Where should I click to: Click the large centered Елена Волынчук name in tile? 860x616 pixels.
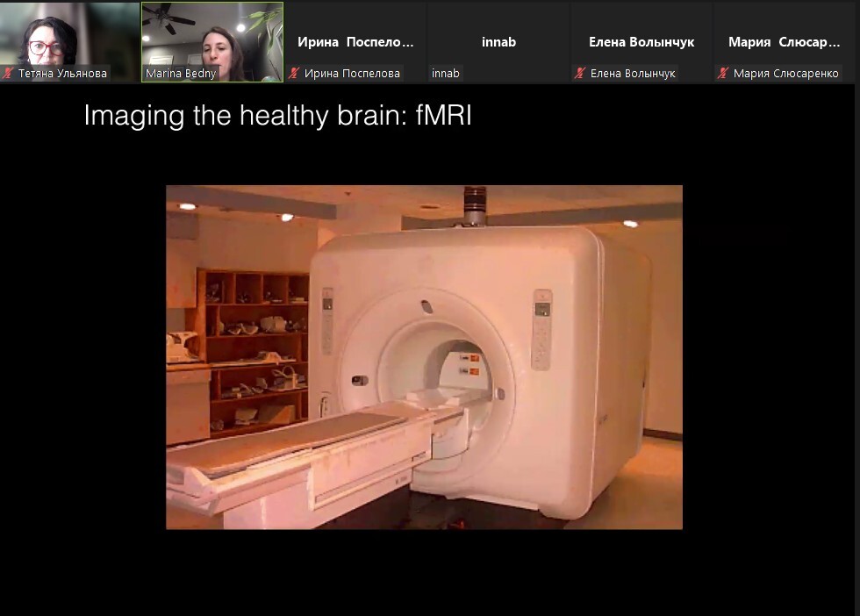tap(641, 42)
